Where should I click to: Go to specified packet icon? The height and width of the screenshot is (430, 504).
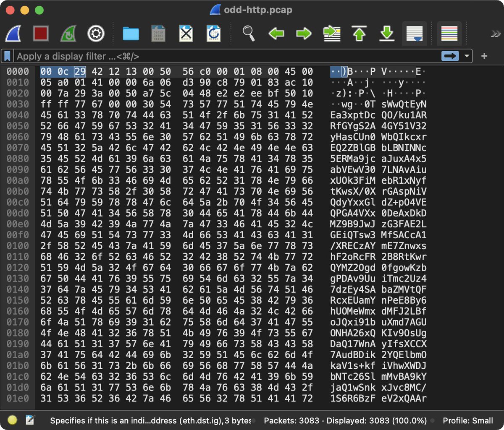(x=331, y=34)
